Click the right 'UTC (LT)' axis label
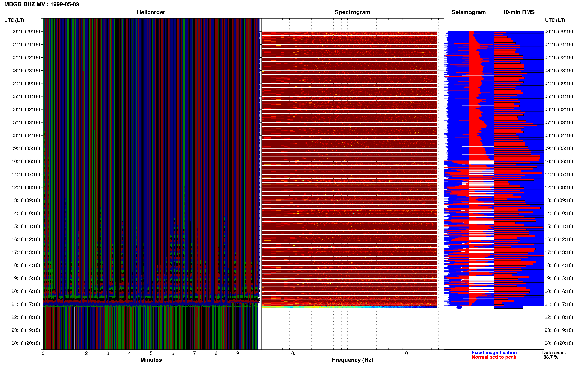588x368 pixels. [x=555, y=20]
